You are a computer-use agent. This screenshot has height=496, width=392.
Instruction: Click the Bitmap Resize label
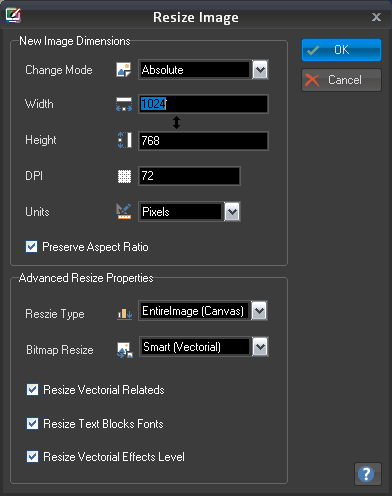click(x=60, y=350)
